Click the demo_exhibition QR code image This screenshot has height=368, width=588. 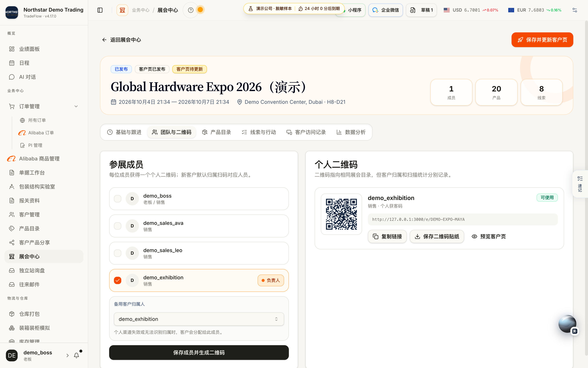point(341,214)
